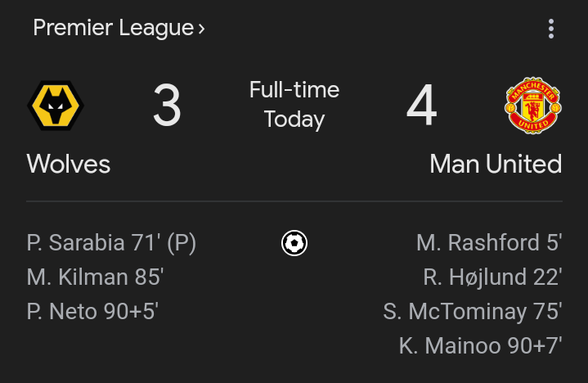The image size is (588, 383).
Task: Click the Wolves club crest icon
Action: tap(56, 106)
